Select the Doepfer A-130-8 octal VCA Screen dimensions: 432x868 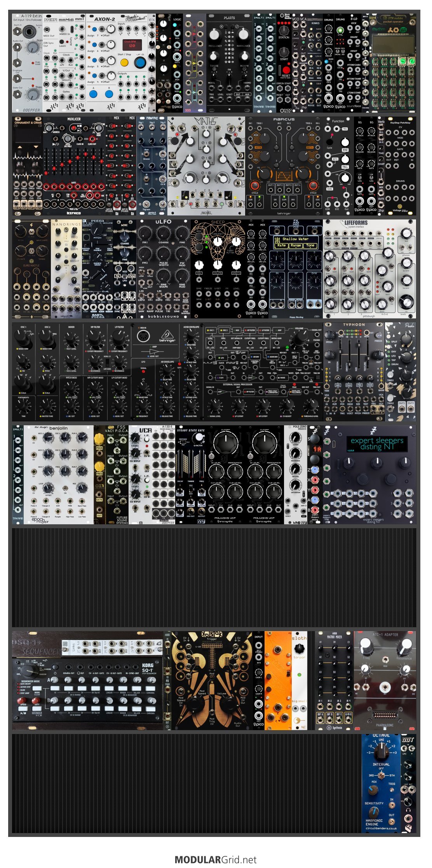tap(163, 475)
